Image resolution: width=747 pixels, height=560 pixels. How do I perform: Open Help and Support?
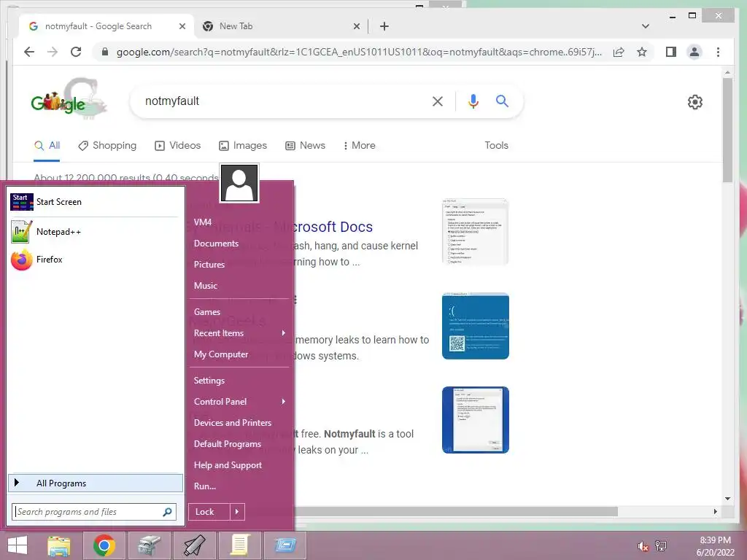point(239,465)
